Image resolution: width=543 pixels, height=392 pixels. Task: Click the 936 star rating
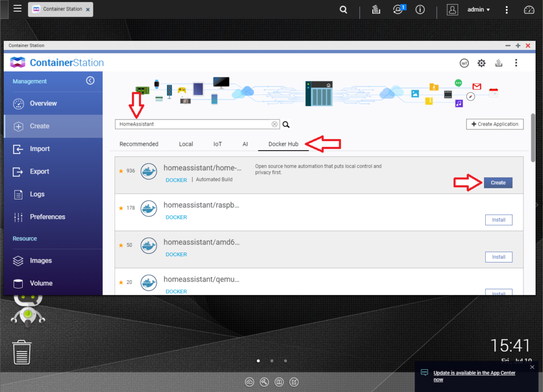tap(127, 171)
